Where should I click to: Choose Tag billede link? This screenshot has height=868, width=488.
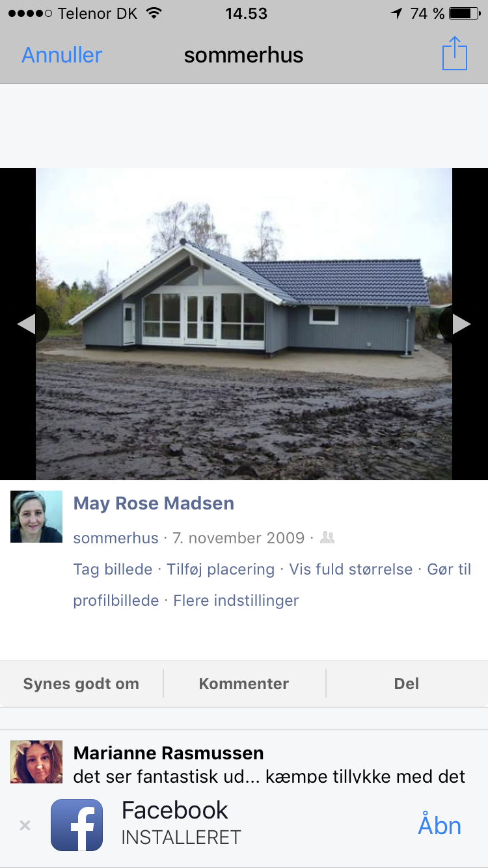tap(113, 569)
